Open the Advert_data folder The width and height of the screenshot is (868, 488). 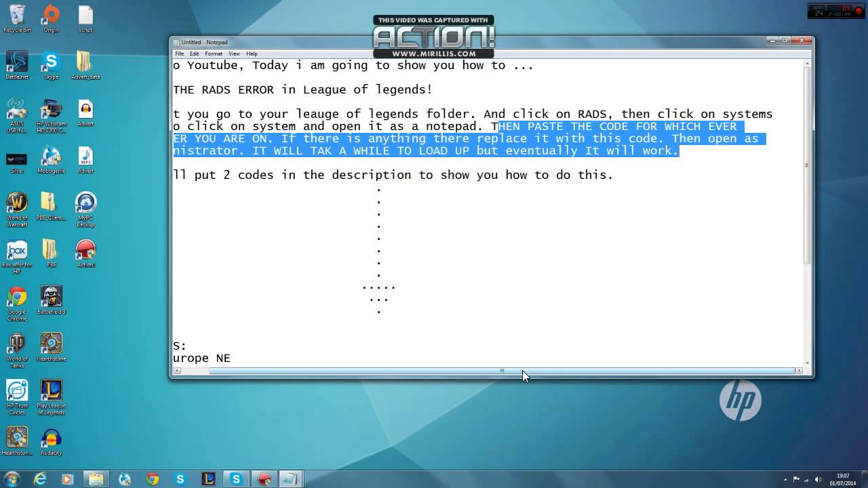pos(85,65)
